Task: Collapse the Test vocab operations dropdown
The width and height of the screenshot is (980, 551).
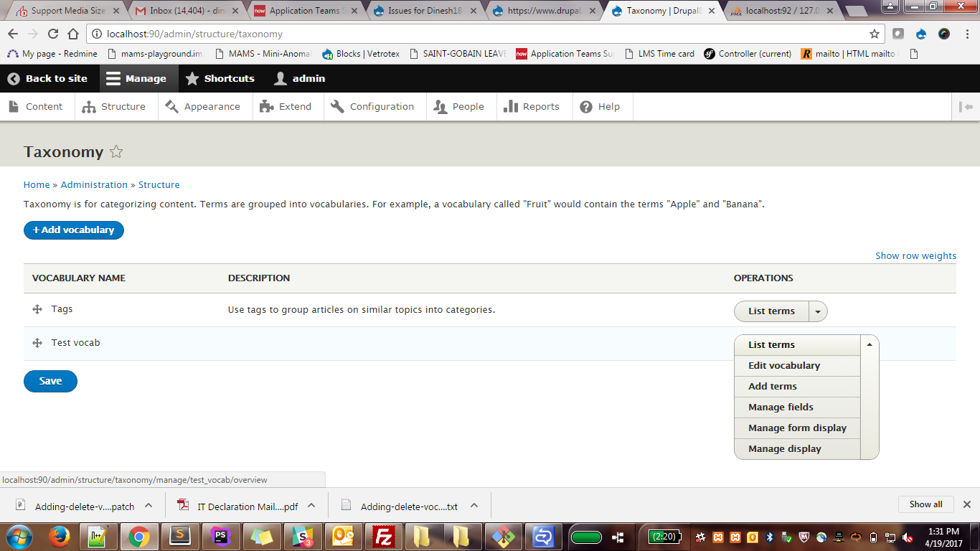Action: tap(870, 344)
